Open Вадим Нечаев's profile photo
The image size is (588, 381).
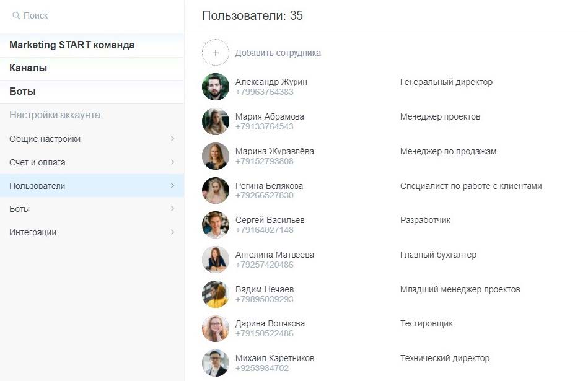click(x=216, y=294)
